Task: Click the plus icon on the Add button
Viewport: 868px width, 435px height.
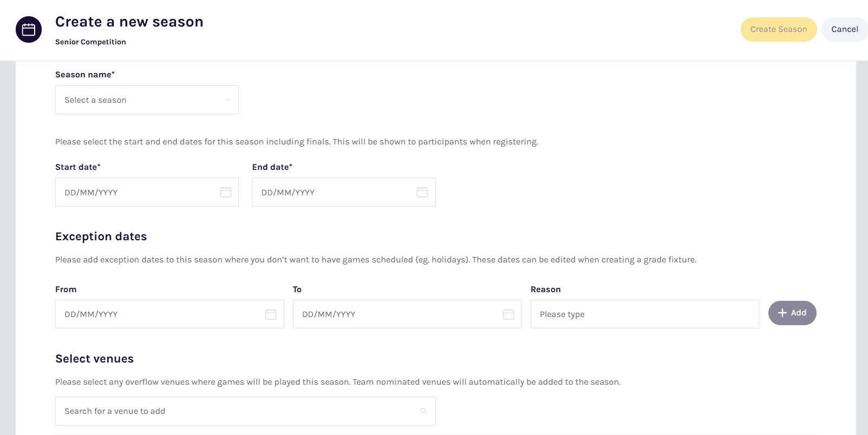Action: [x=782, y=313]
